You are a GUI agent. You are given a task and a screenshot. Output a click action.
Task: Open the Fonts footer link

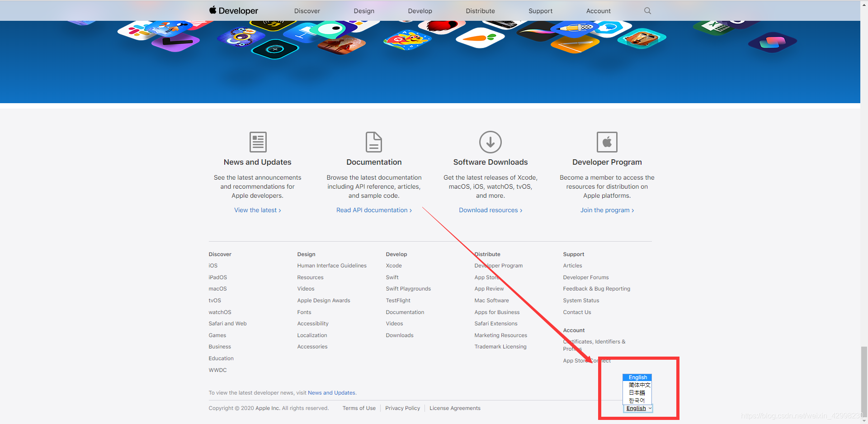coord(304,312)
